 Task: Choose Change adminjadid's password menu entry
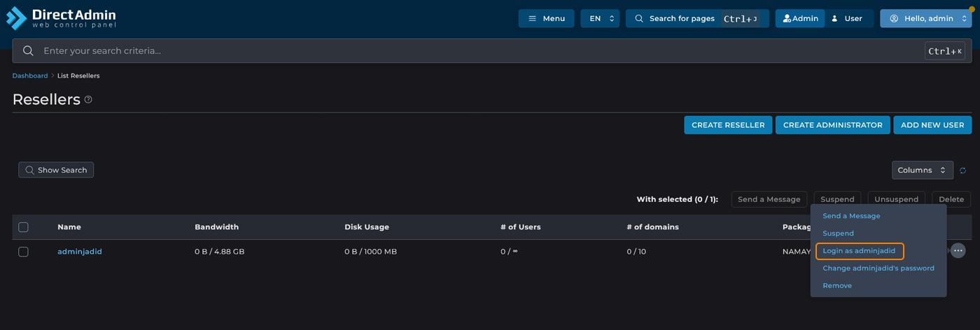tap(878, 268)
